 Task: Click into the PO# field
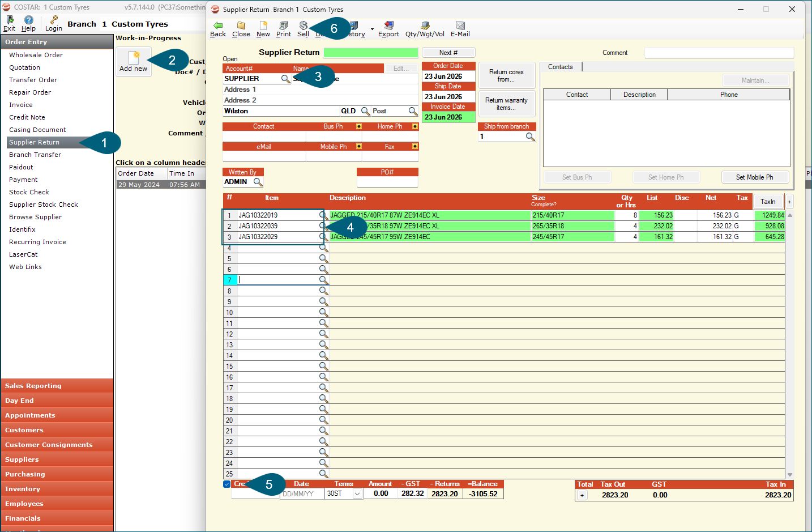[387, 182]
